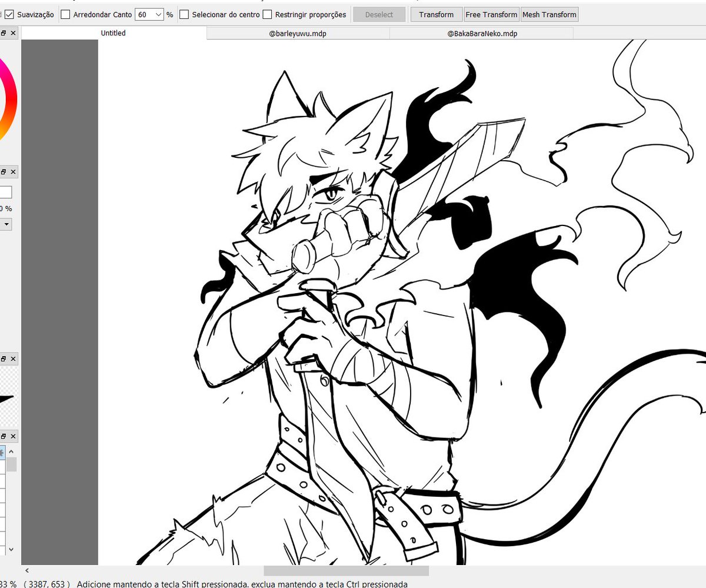Float the bottom brush list panel
The width and height of the screenshot is (706, 588).
3,436
